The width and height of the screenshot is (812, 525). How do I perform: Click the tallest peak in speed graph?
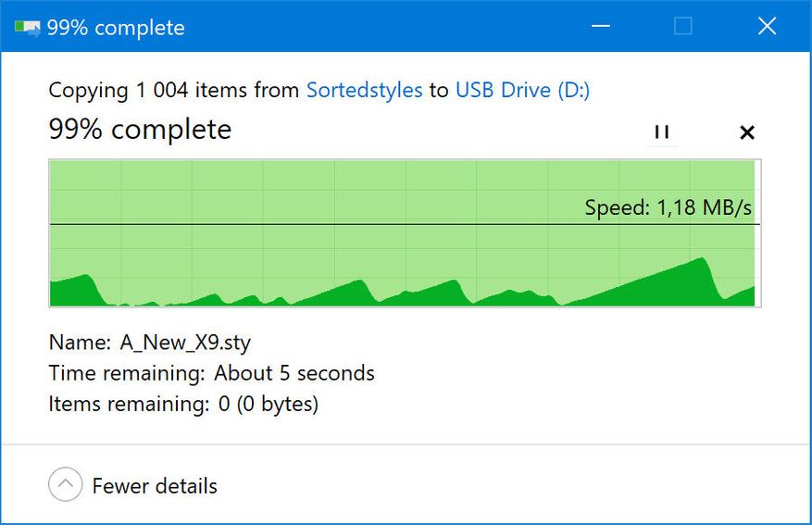(702, 258)
